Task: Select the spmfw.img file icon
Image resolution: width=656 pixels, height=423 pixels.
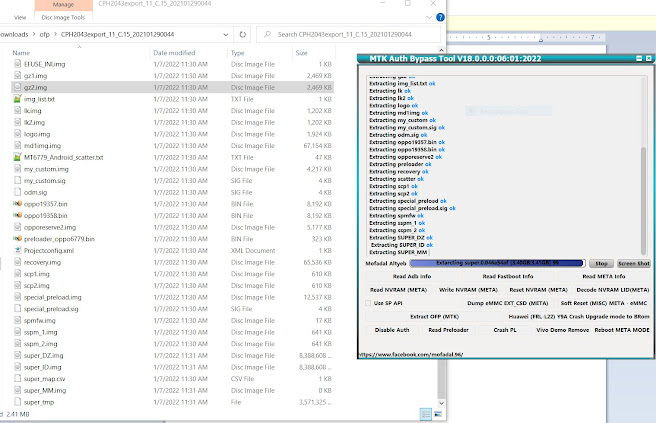Action: coord(17,320)
